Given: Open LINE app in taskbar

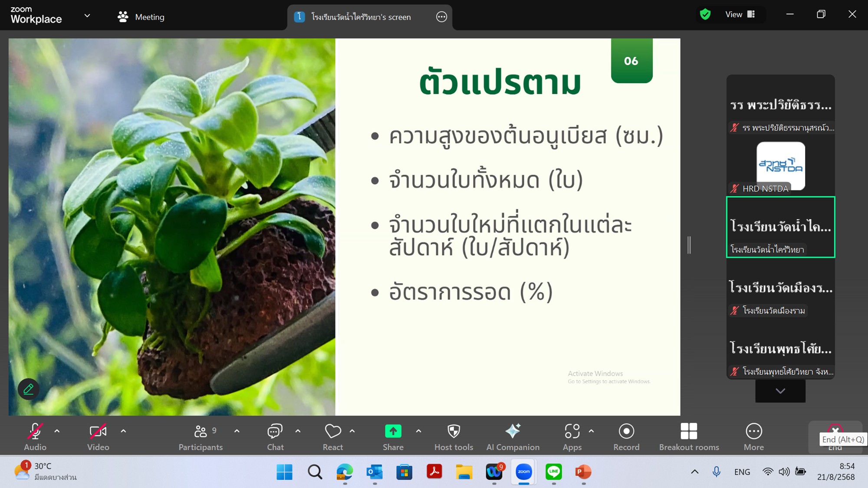Looking at the screenshot, I should 554,472.
